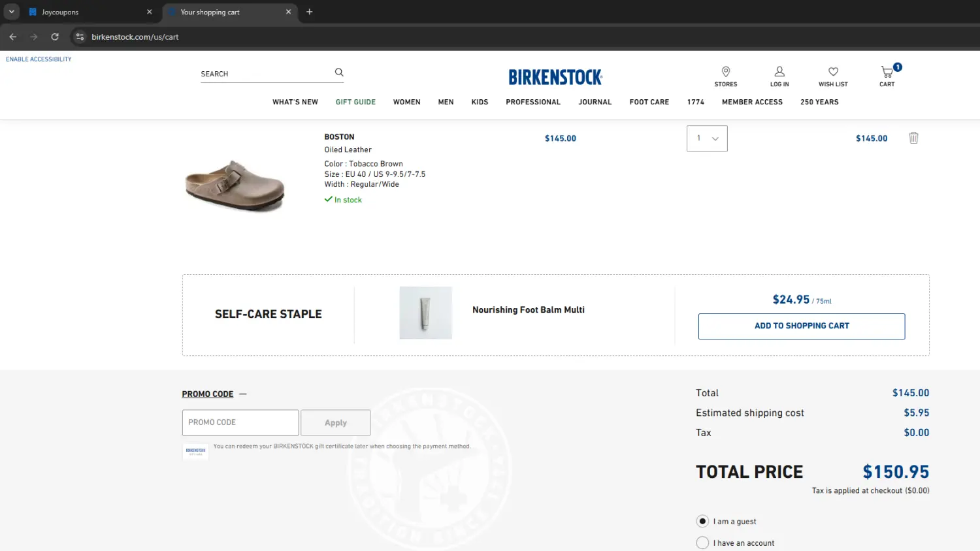Open the Wish List heart icon
The image size is (980, 551).
tap(833, 72)
